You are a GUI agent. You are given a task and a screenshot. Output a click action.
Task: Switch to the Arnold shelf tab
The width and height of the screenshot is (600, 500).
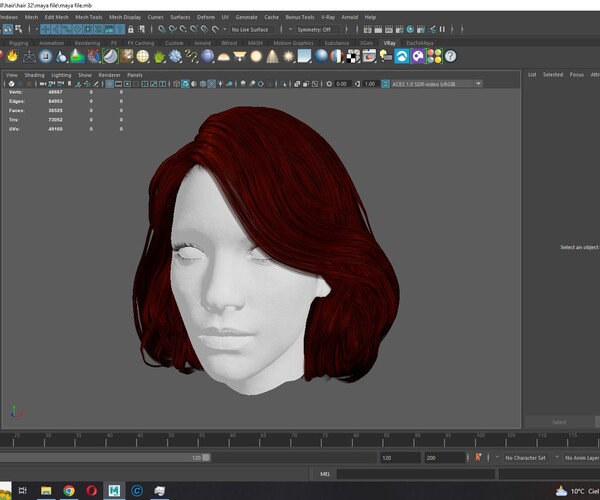pyautogui.click(x=202, y=43)
